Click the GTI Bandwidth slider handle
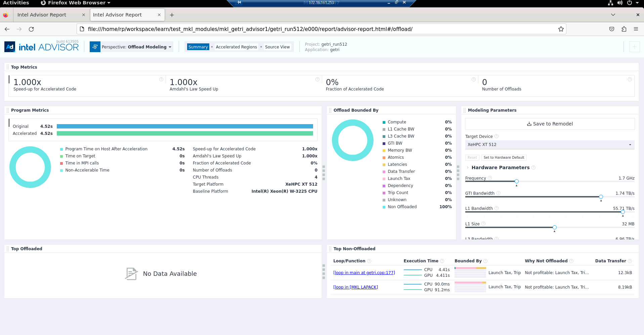 click(601, 197)
